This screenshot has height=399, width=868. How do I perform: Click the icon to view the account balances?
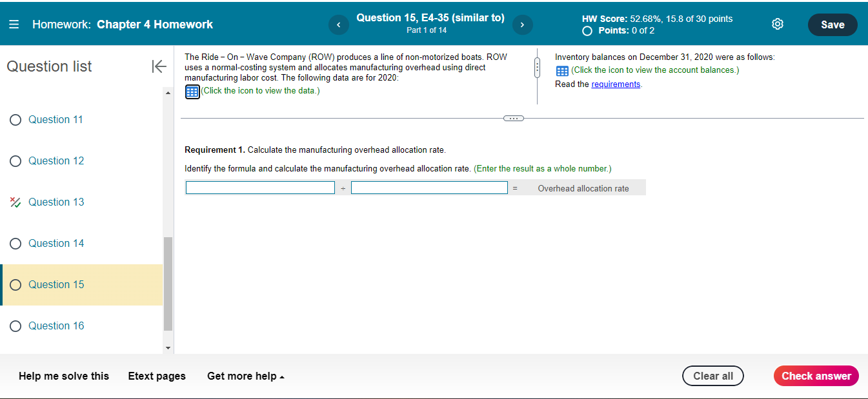(561, 70)
